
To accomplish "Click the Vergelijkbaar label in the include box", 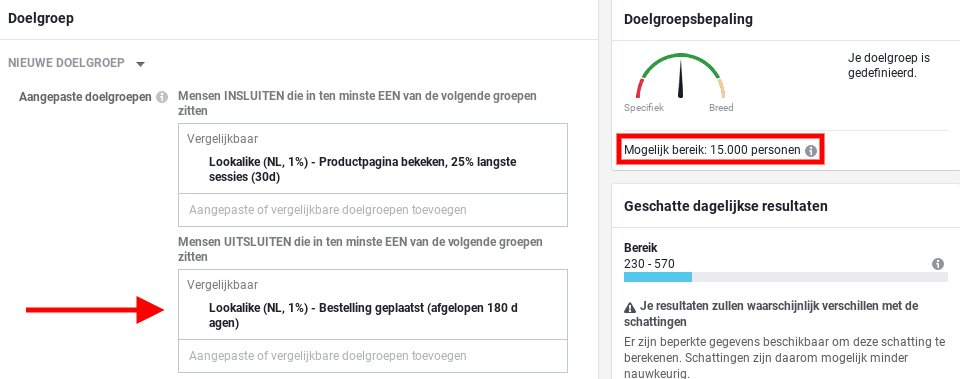I will [223, 139].
